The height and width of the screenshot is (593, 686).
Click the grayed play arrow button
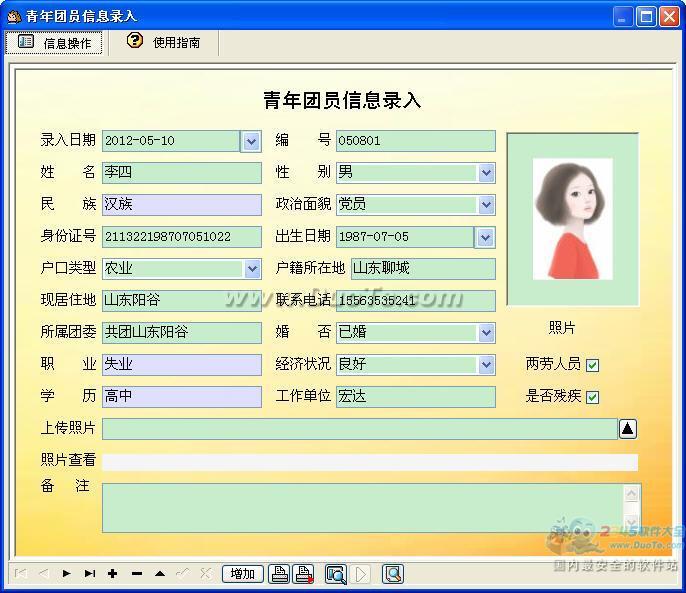click(x=361, y=574)
